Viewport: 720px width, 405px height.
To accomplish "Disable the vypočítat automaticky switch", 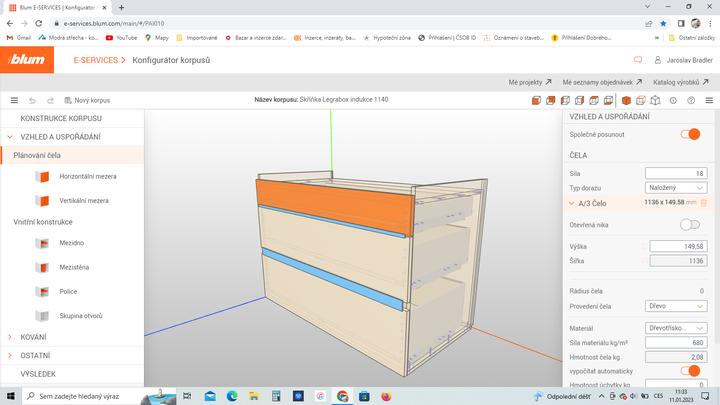I will (x=690, y=371).
